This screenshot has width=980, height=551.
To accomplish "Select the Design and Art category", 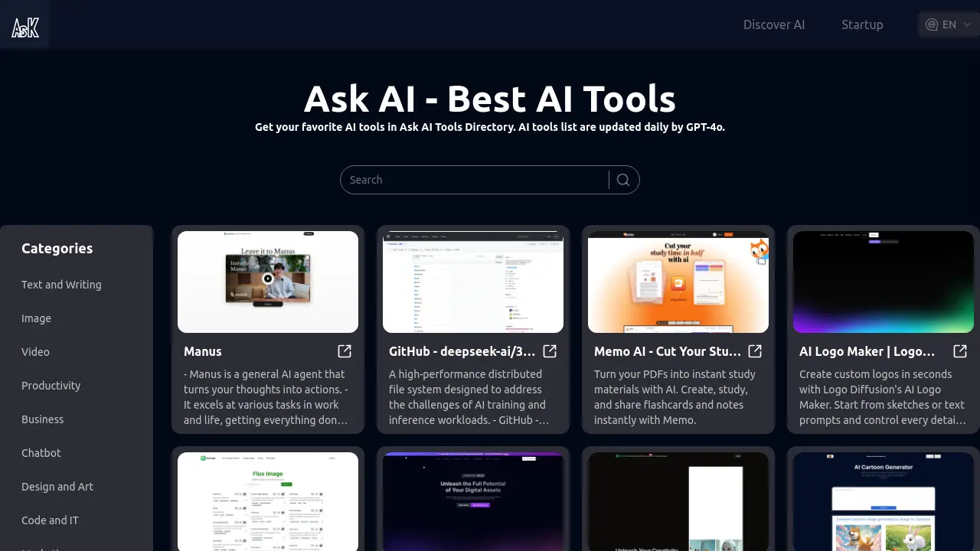I will coord(57,487).
